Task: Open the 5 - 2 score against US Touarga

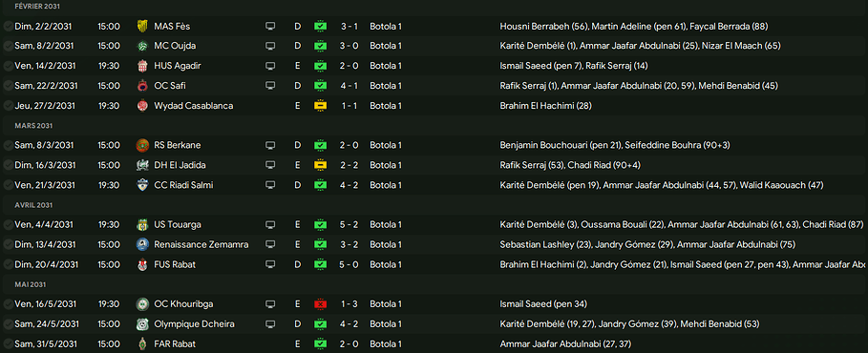Action: [x=349, y=224]
